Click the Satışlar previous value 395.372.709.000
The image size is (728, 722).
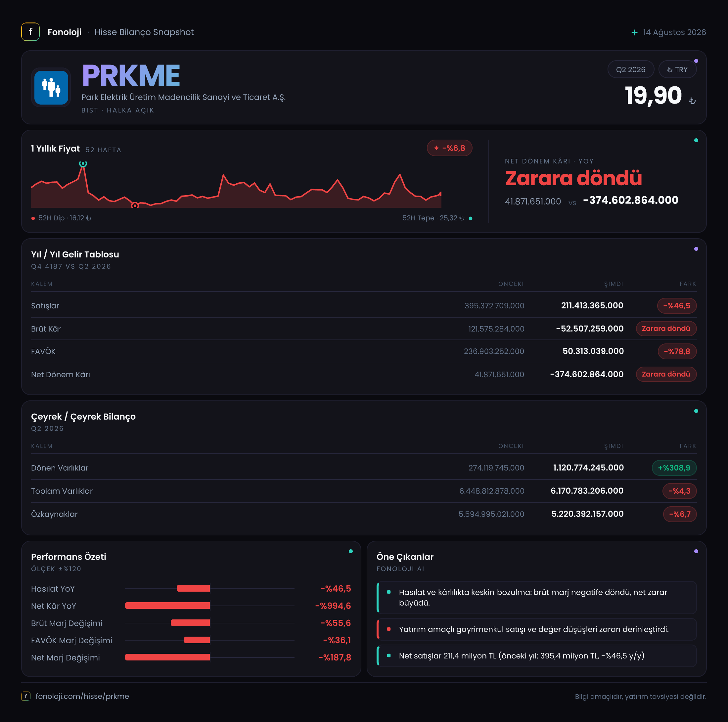click(494, 306)
